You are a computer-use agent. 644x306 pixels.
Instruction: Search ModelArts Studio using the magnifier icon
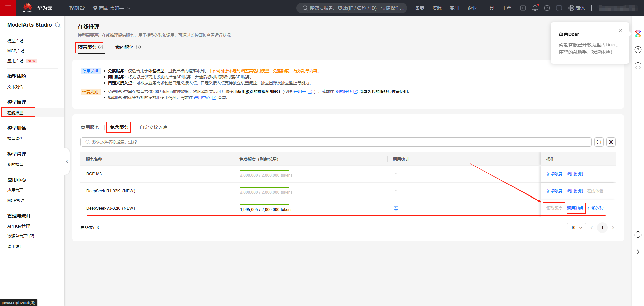pyautogui.click(x=58, y=25)
